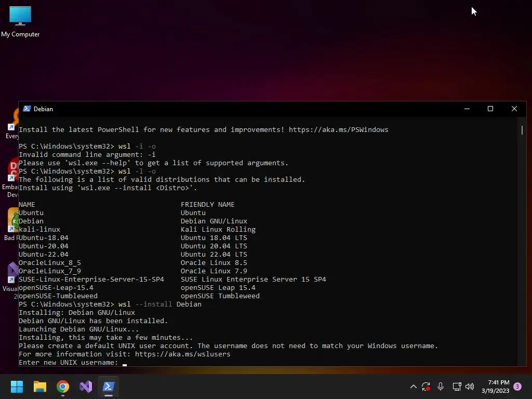Click the 'NAME' column header

point(27,205)
